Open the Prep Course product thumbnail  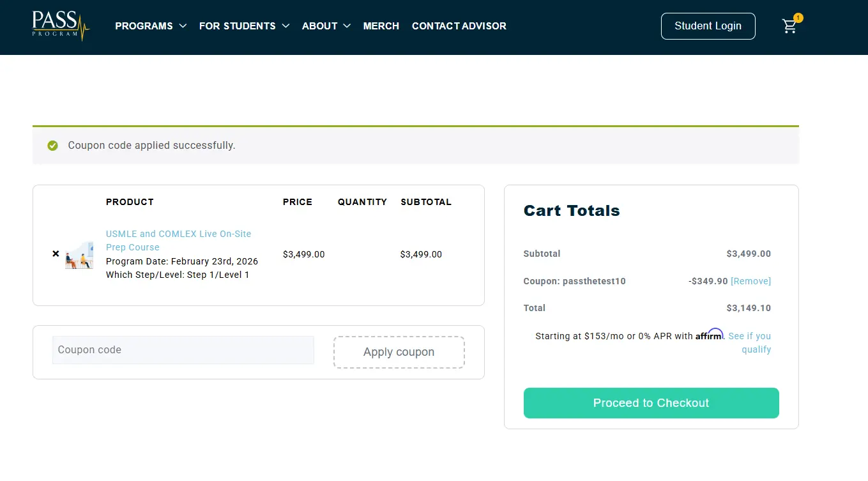[79, 255]
